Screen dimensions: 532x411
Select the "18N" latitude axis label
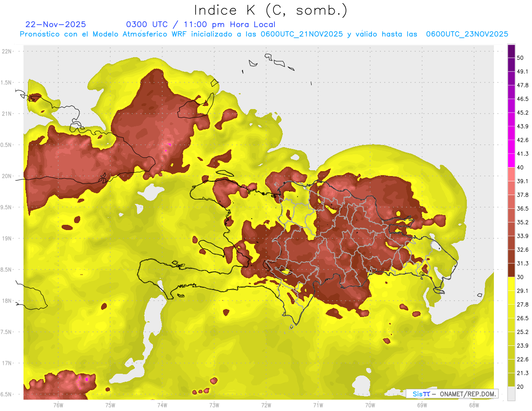pos(7,301)
